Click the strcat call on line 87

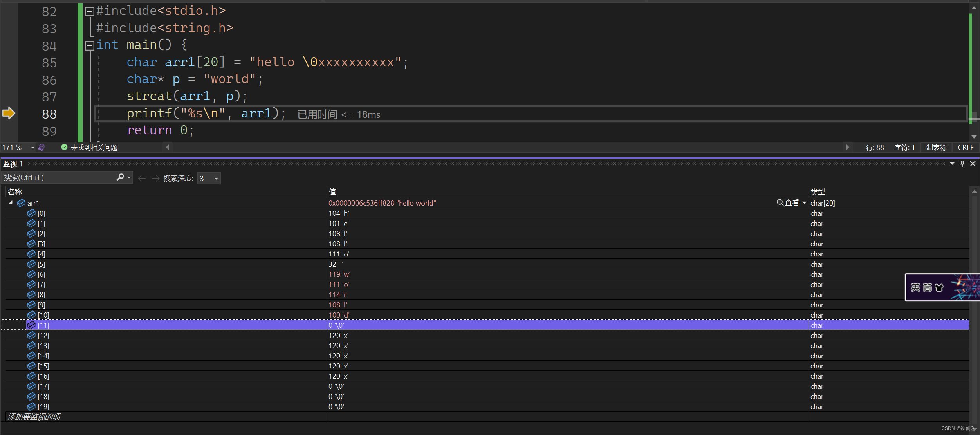pyautogui.click(x=187, y=96)
